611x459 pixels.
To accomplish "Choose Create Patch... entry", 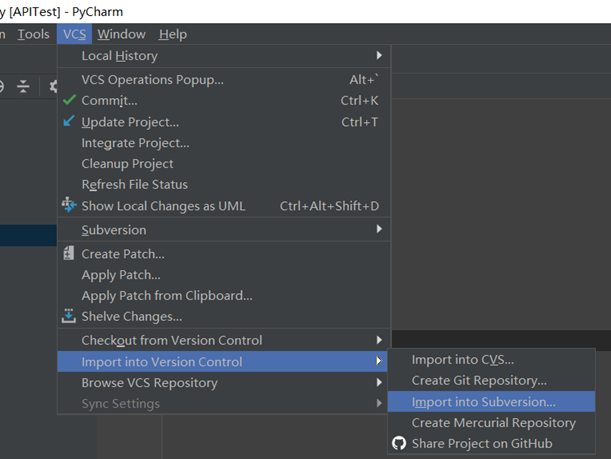I will [x=224, y=254].
